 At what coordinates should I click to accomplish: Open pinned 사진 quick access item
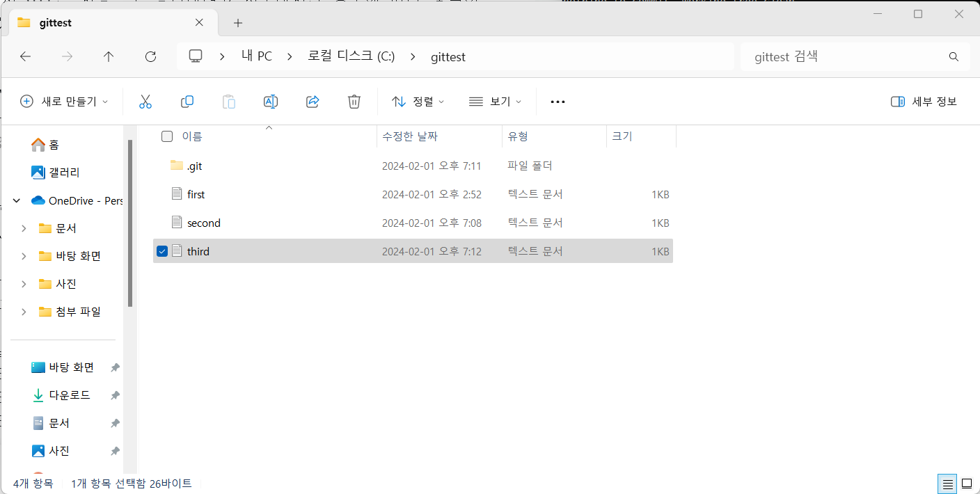point(51,451)
